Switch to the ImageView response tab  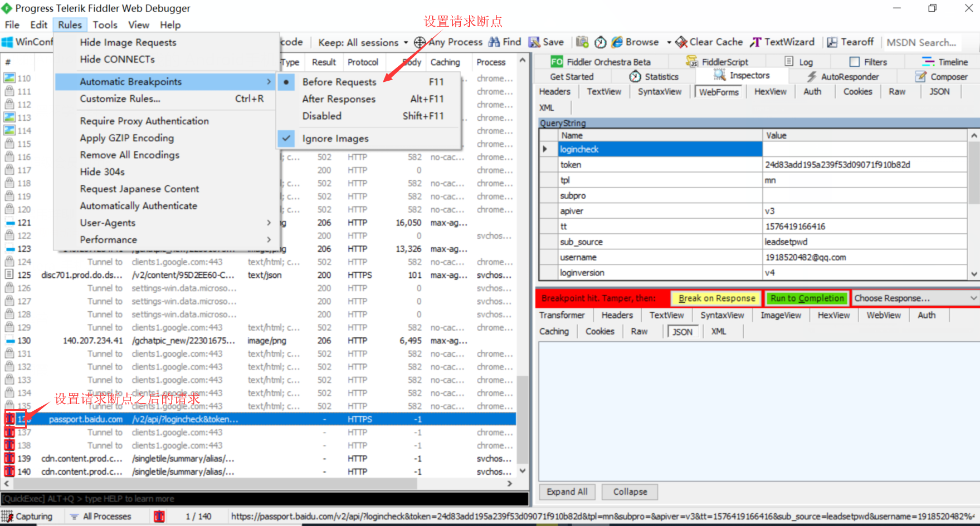pyautogui.click(x=781, y=315)
